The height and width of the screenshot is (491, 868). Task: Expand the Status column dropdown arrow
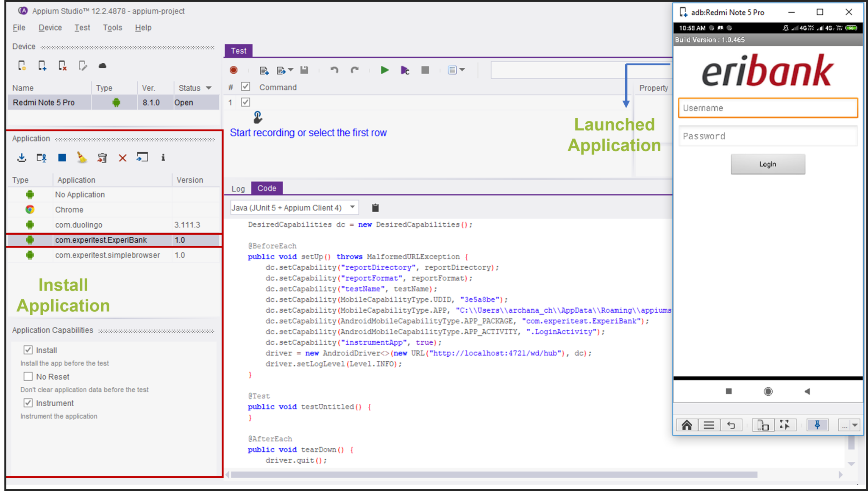pyautogui.click(x=209, y=88)
